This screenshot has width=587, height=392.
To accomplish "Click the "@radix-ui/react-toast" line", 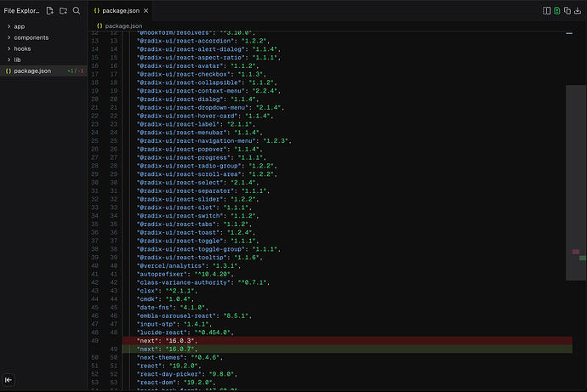I will click(x=197, y=232).
